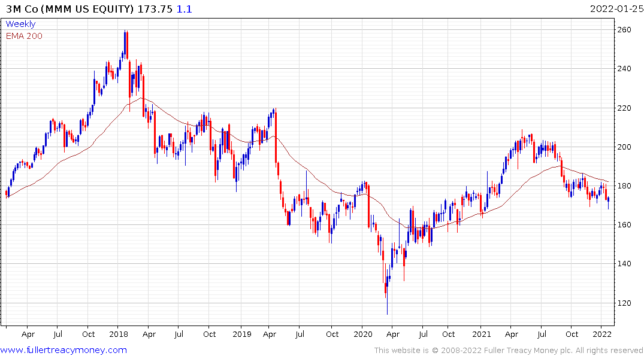The height and width of the screenshot is (359, 644).
Task: Click the 2018 year label on time axis
Action: (119, 334)
